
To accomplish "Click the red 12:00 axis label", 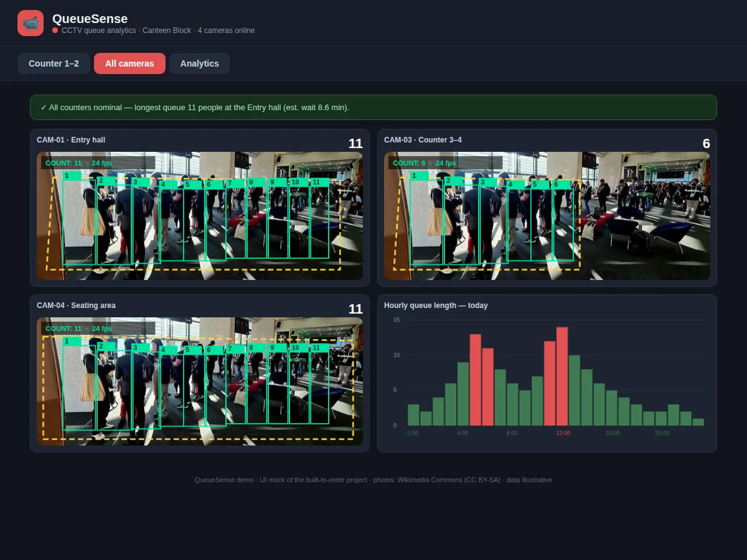I will [x=563, y=433].
